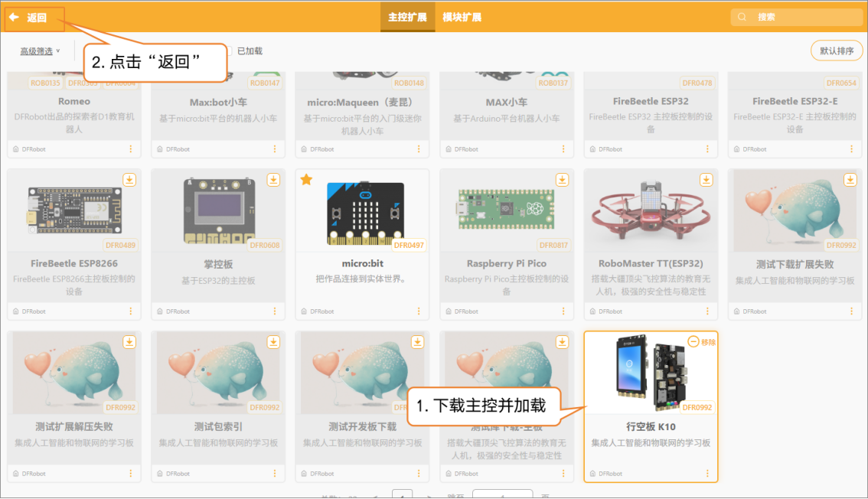Image resolution: width=868 pixels, height=499 pixels.
Task: Toggle the 已加载 loaded checkbox
Action: click(228, 51)
